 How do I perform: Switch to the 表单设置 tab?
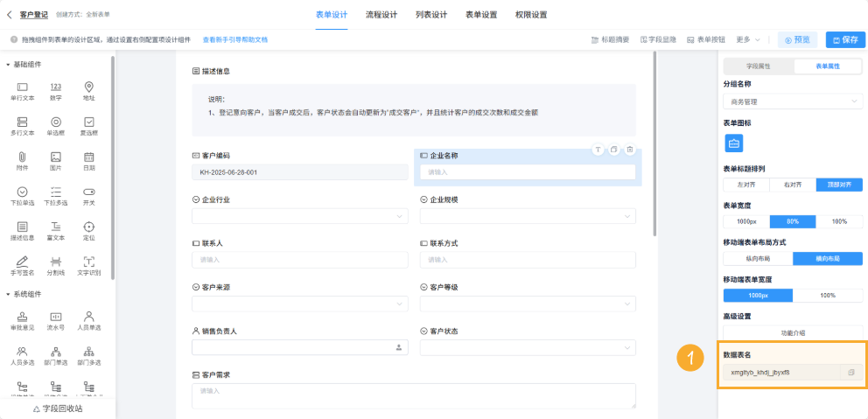pyautogui.click(x=481, y=15)
